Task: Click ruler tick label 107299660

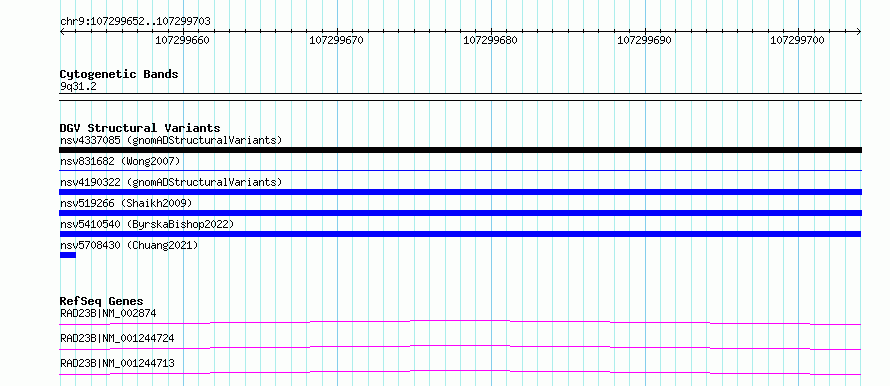Action: [x=182, y=40]
